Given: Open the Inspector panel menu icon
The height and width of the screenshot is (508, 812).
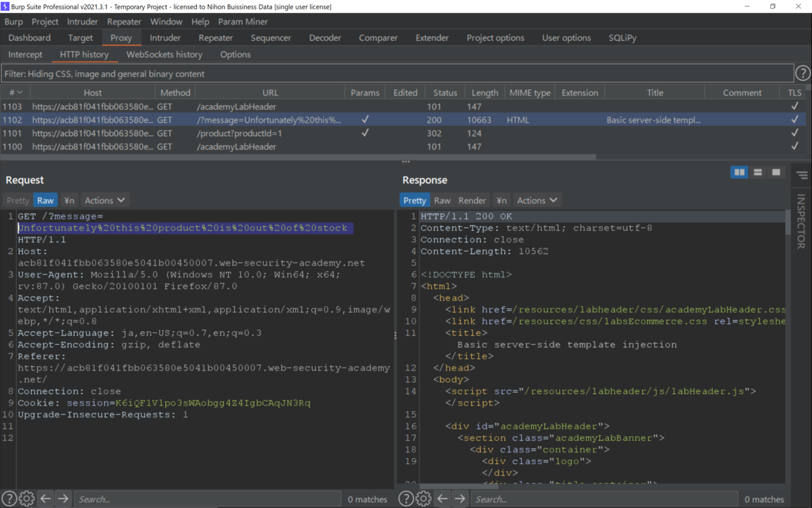Looking at the screenshot, I should [802, 175].
